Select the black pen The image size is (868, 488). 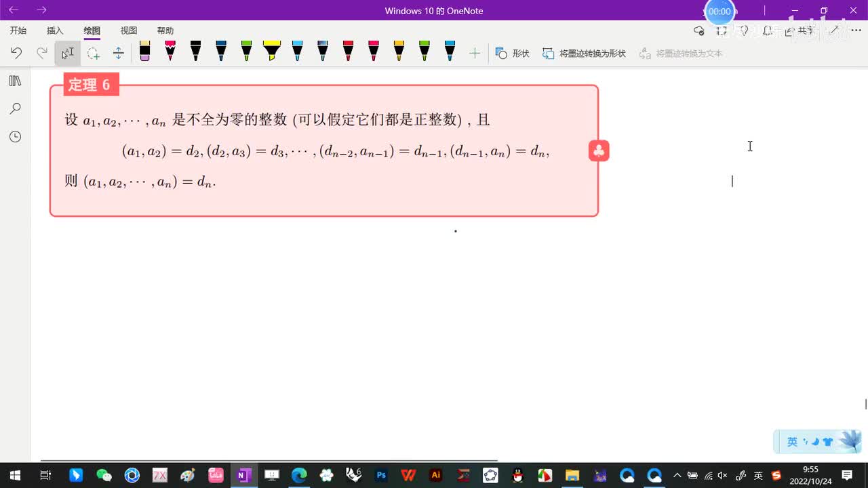195,52
